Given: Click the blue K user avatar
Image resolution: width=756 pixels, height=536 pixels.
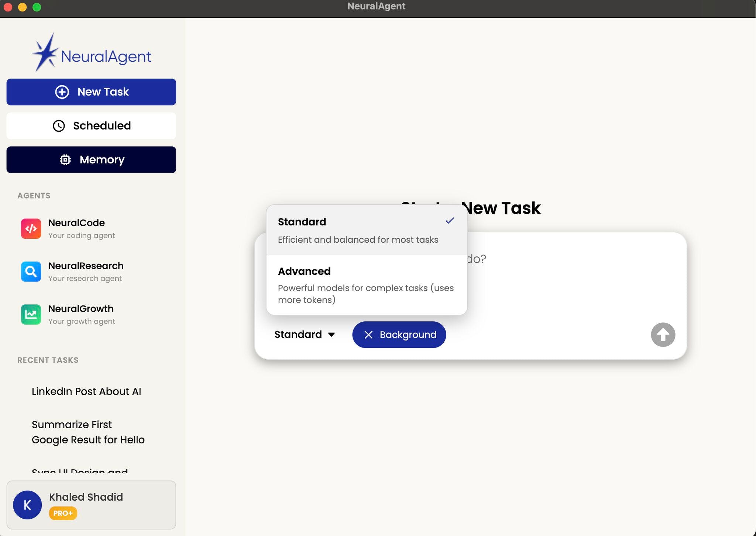Looking at the screenshot, I should coord(27,505).
